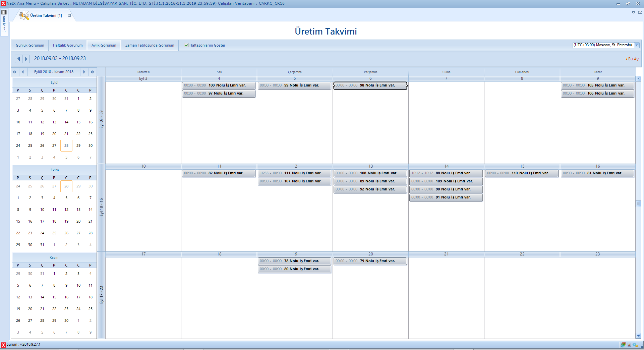Open the UTC+03:00 timezone dropdown
644x350 pixels.
coord(637,45)
